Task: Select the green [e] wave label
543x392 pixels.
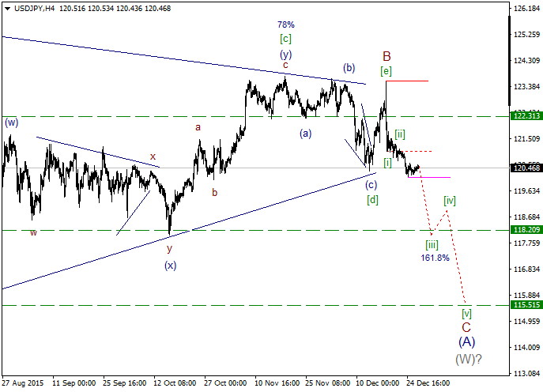Action: point(387,71)
